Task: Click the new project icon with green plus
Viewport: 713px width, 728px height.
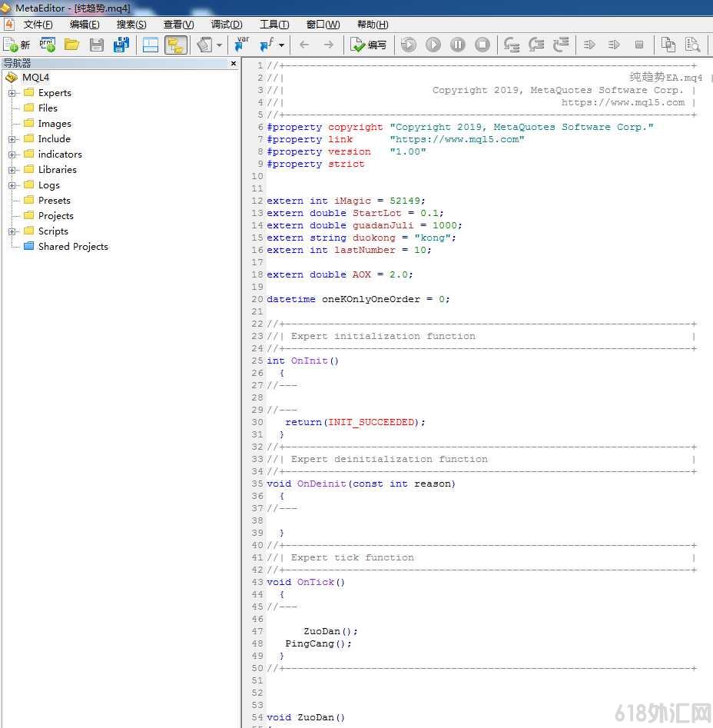Action: click(x=48, y=45)
